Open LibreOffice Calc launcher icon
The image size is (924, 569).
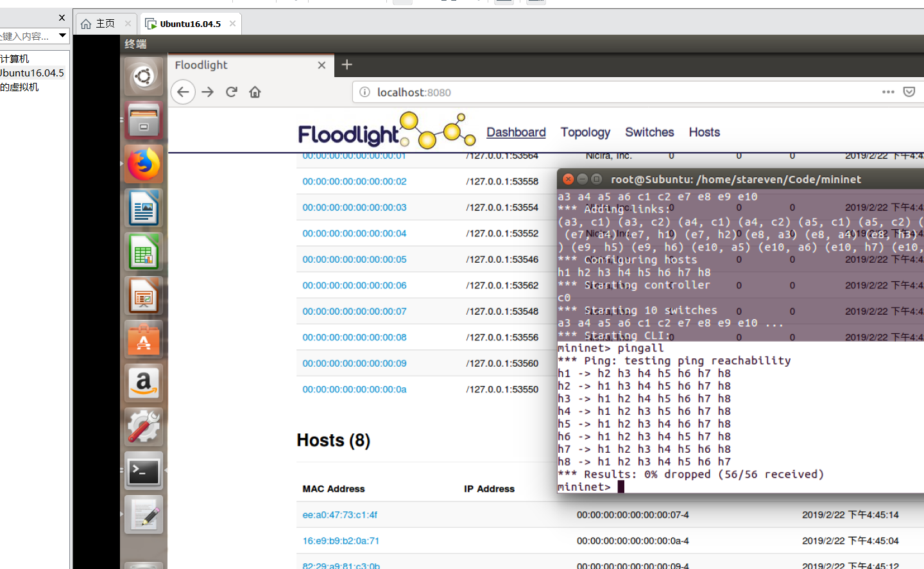144,251
